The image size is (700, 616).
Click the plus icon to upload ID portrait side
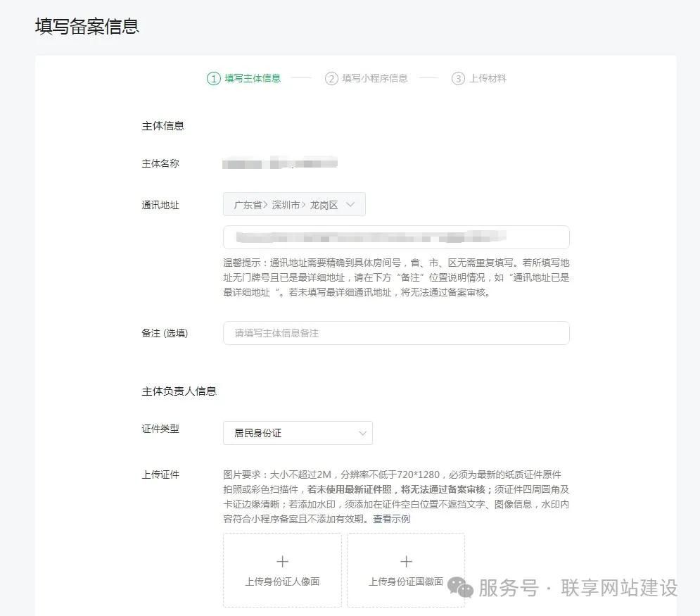coord(281,561)
